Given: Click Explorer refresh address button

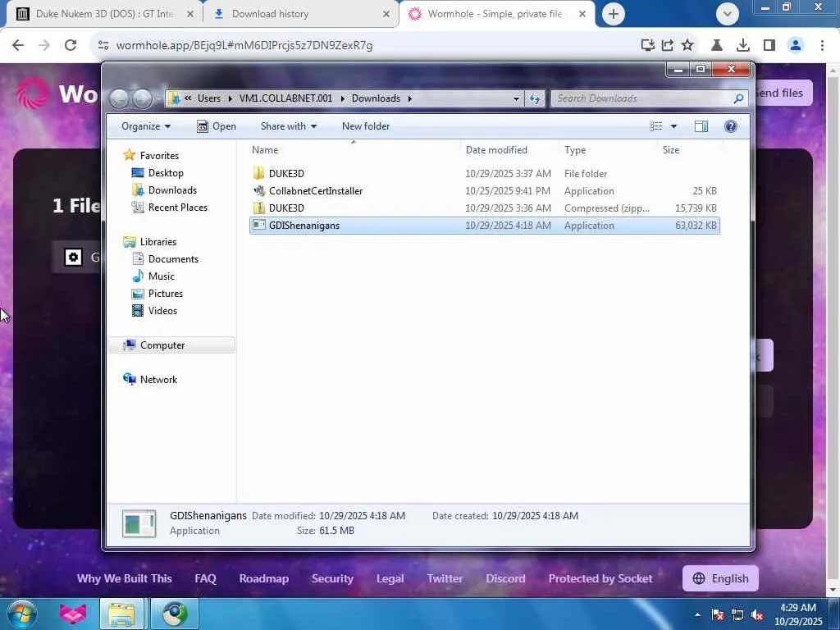Looking at the screenshot, I should [535, 98].
